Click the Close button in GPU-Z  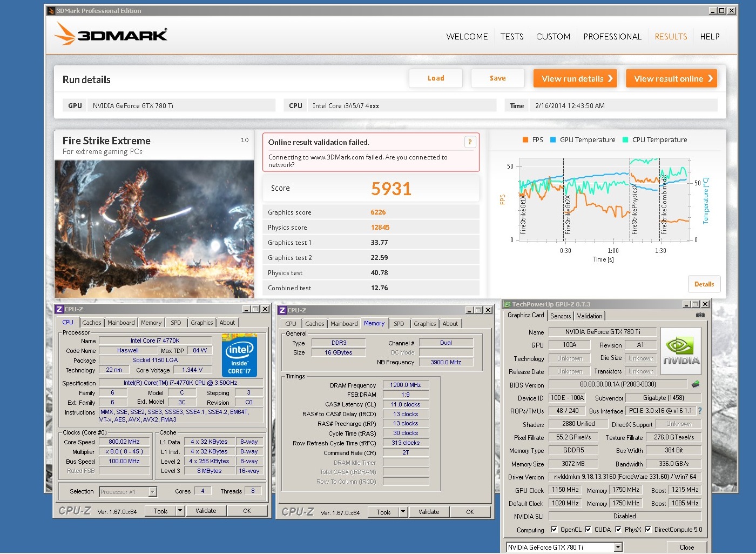pos(687,548)
